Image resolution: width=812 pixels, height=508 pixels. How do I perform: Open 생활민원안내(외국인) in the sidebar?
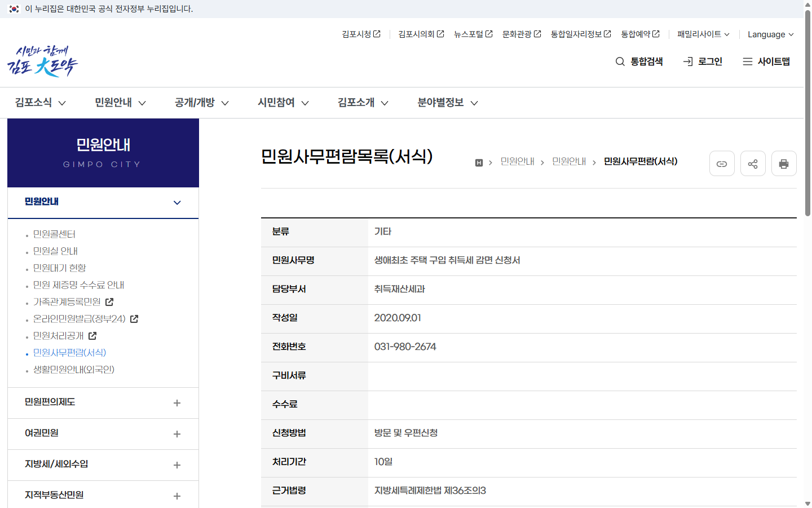(74, 370)
